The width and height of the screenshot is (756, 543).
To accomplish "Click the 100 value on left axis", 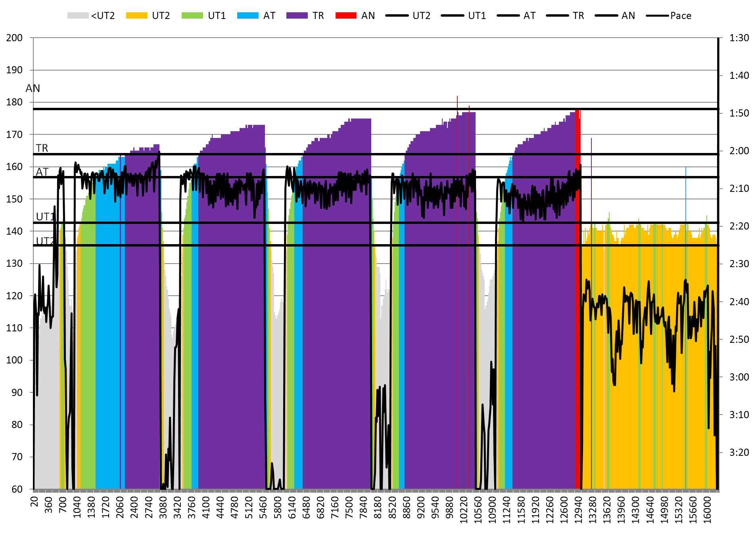I will [14, 360].
